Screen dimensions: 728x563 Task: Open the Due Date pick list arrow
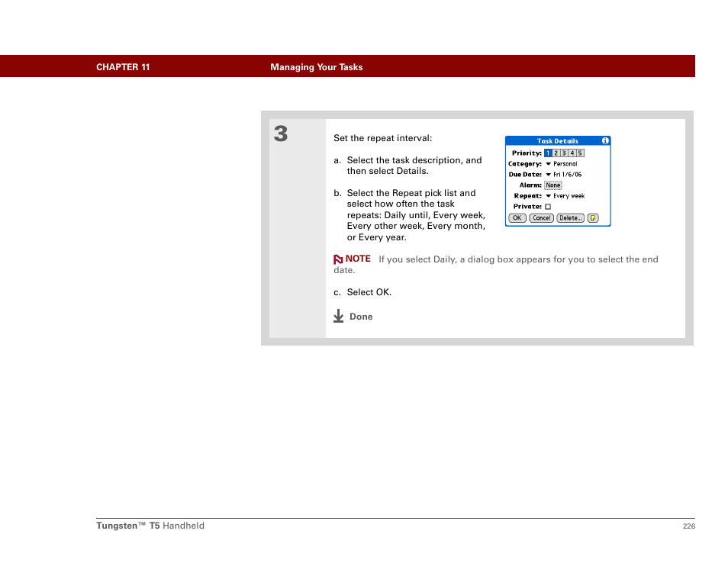[x=549, y=175]
